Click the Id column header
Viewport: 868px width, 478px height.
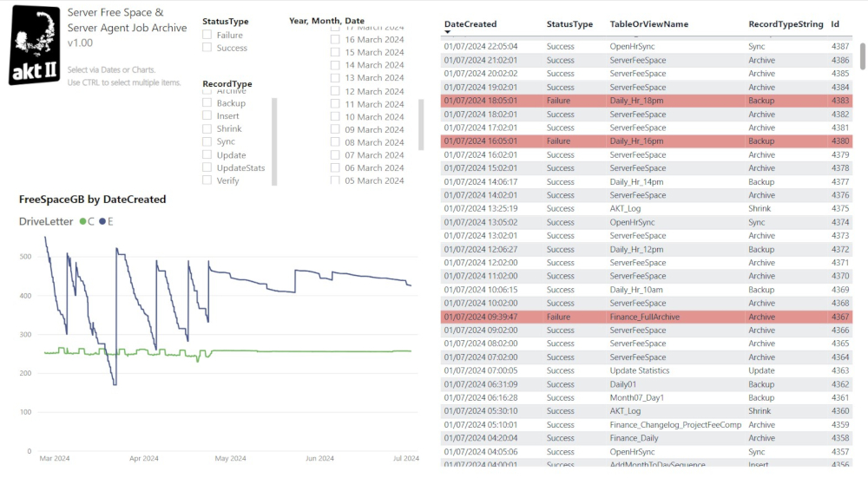point(835,24)
